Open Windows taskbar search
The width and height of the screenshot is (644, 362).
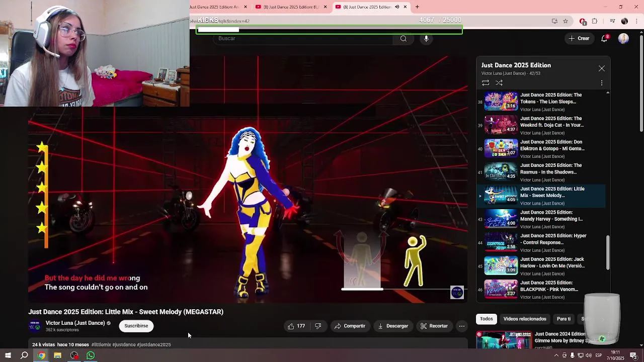tap(24, 355)
